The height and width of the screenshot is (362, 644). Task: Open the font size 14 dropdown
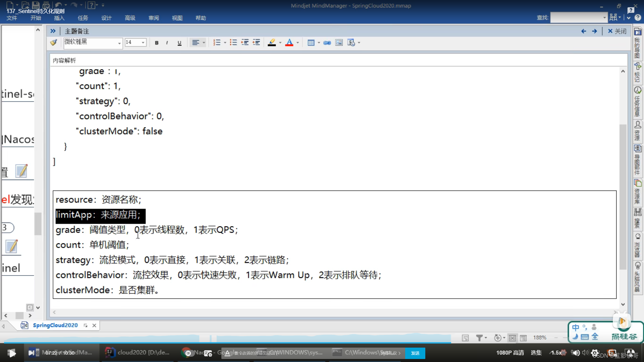pyautogui.click(x=143, y=43)
